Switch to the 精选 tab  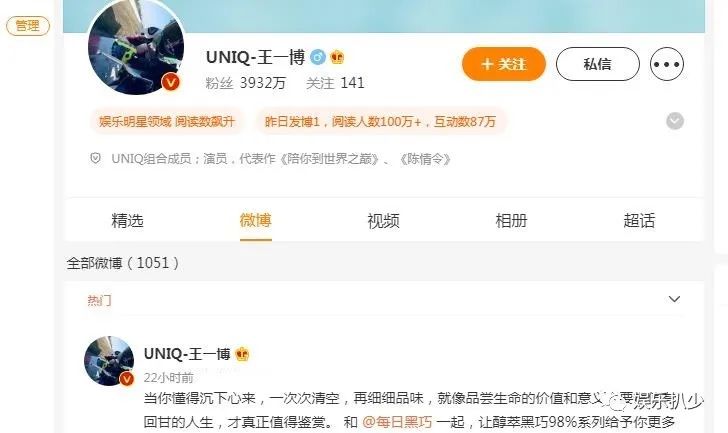click(x=127, y=220)
